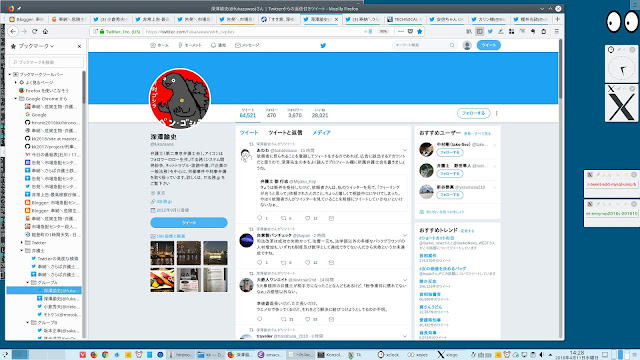Like the second tweet in the timeline
Viewport: 640px width, 360px height.
308,262
